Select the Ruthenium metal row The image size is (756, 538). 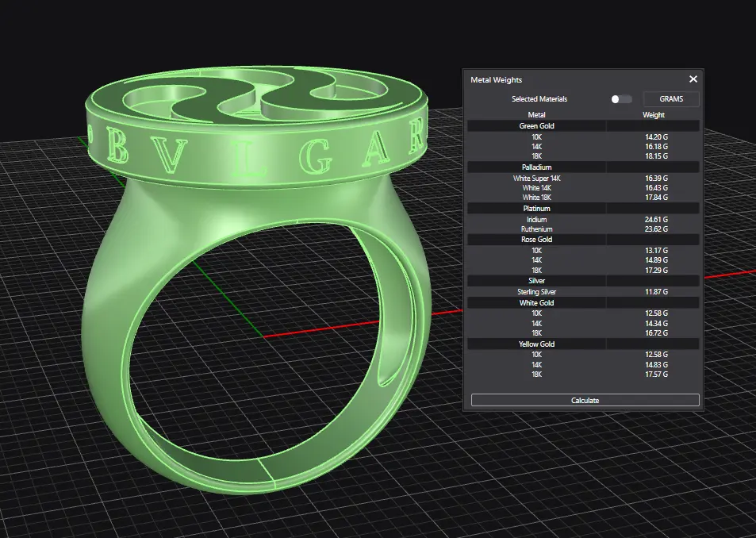[x=536, y=229]
